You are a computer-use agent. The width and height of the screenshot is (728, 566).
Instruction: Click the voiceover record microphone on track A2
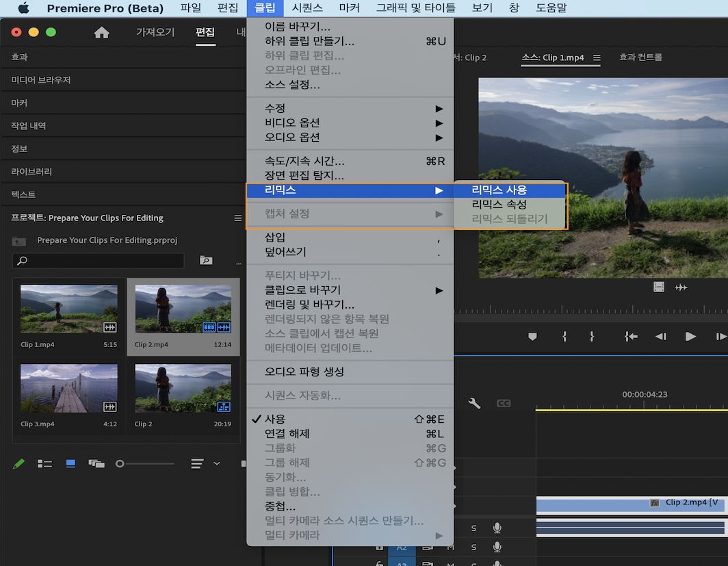497,548
